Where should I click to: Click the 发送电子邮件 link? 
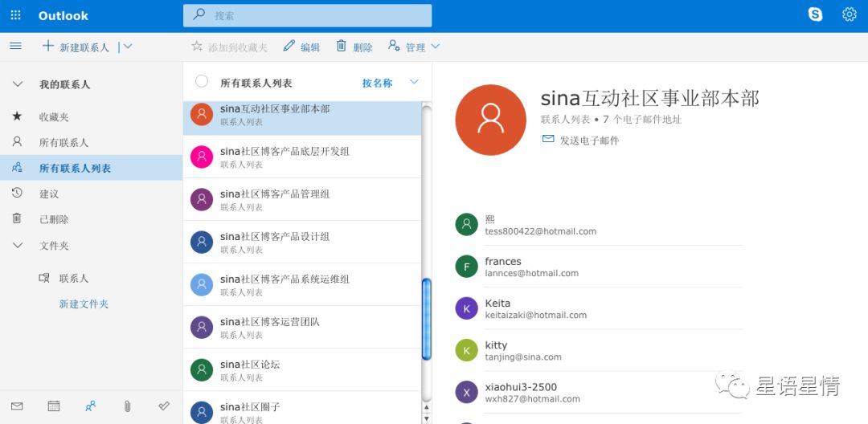click(590, 141)
